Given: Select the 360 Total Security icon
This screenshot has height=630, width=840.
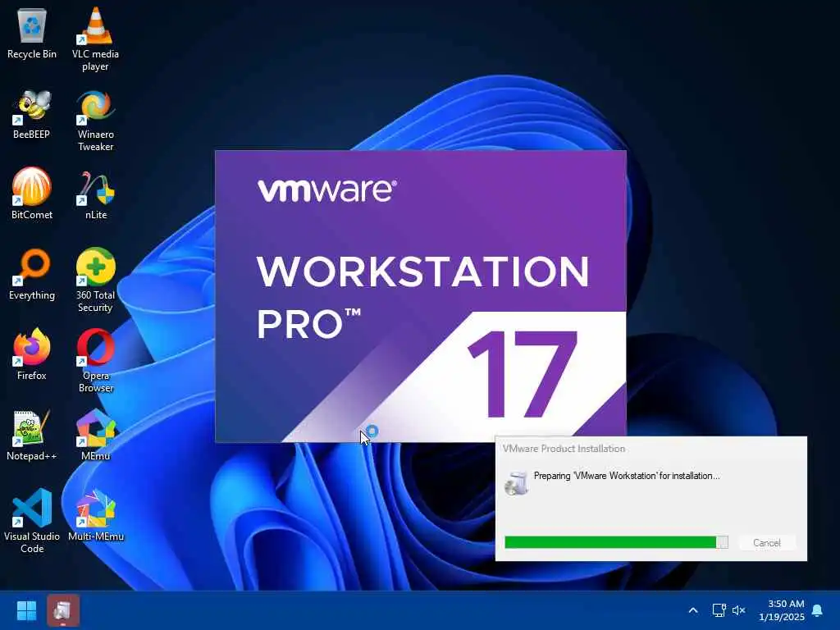Looking at the screenshot, I should coord(95,280).
